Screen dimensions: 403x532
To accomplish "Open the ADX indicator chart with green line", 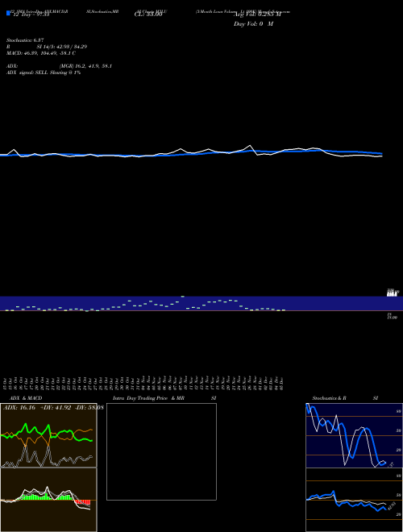I will [48, 435].
